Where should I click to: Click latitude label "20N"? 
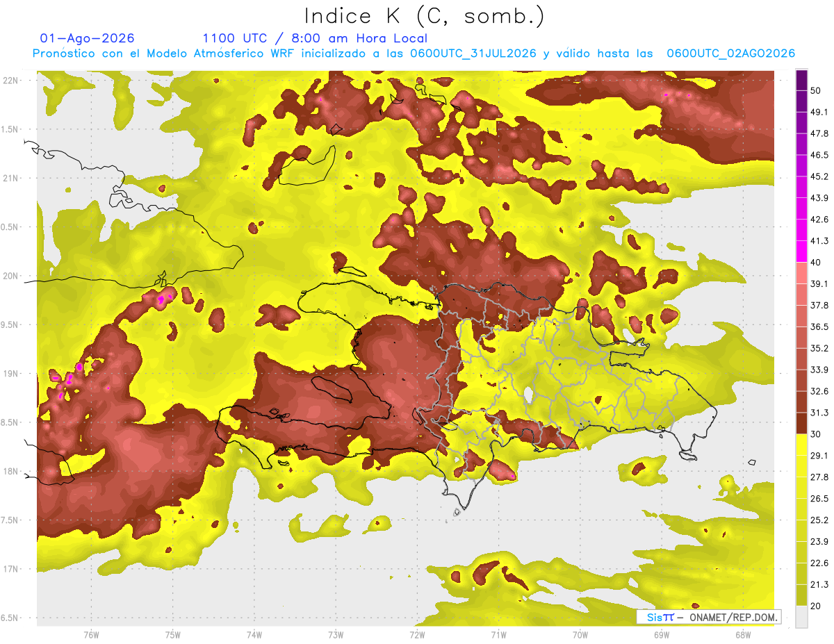coord(10,276)
